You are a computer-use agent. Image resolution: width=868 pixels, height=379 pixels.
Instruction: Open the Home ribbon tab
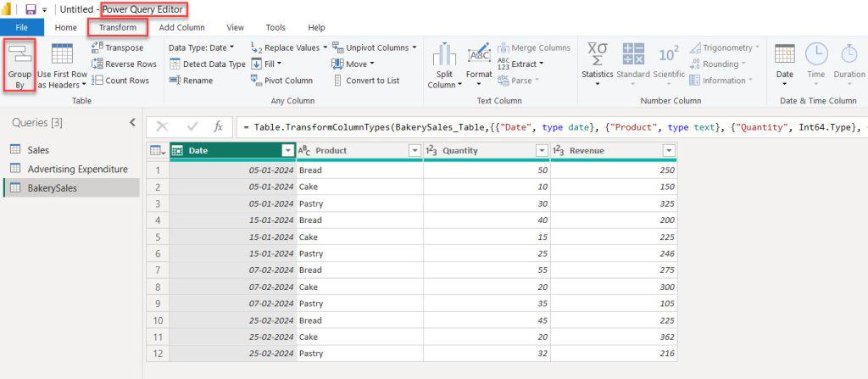coord(66,27)
